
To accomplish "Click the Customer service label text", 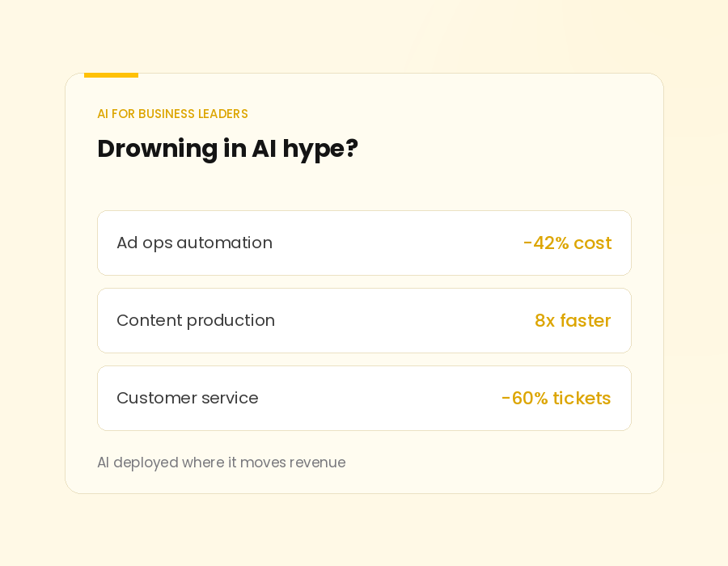I will coord(187,398).
